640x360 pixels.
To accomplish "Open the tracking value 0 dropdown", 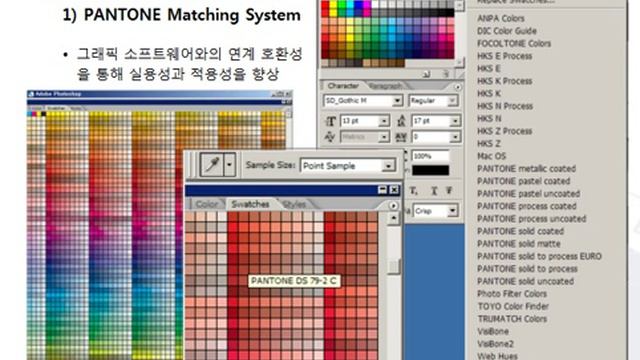I will pyautogui.click(x=455, y=137).
